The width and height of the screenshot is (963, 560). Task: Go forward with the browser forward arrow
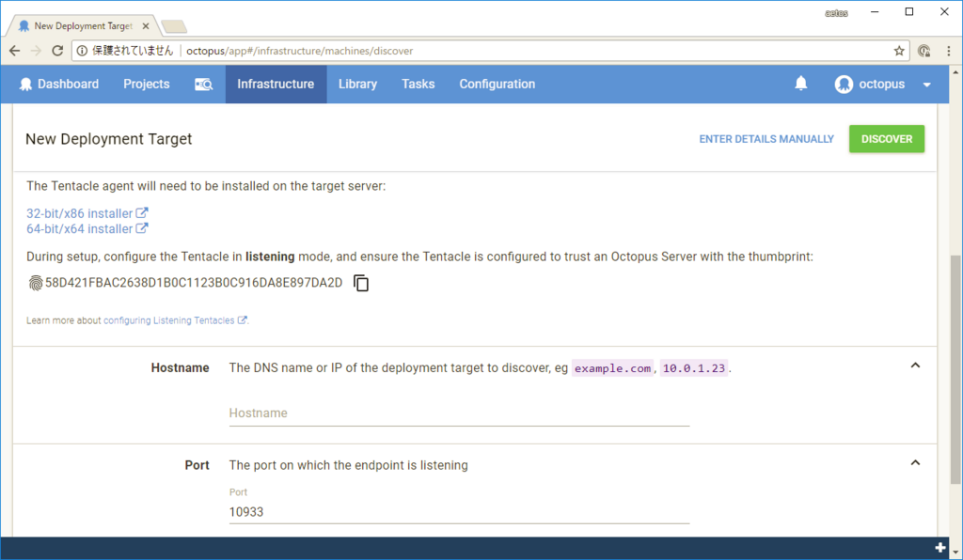tap(37, 51)
